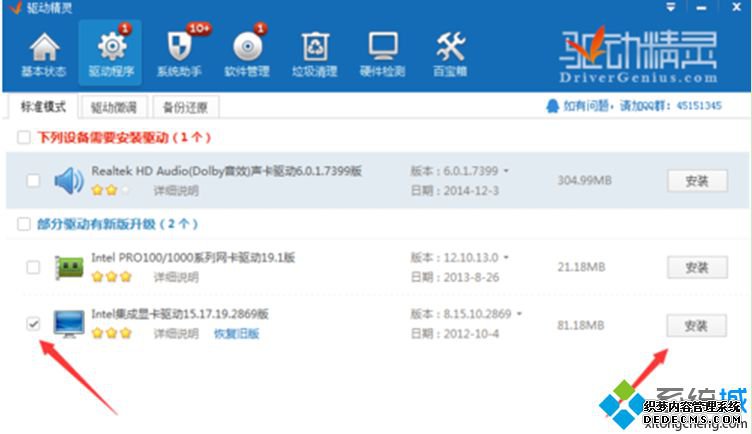Click the 81.18MB size value
The height and width of the screenshot is (434, 752).
580,326
